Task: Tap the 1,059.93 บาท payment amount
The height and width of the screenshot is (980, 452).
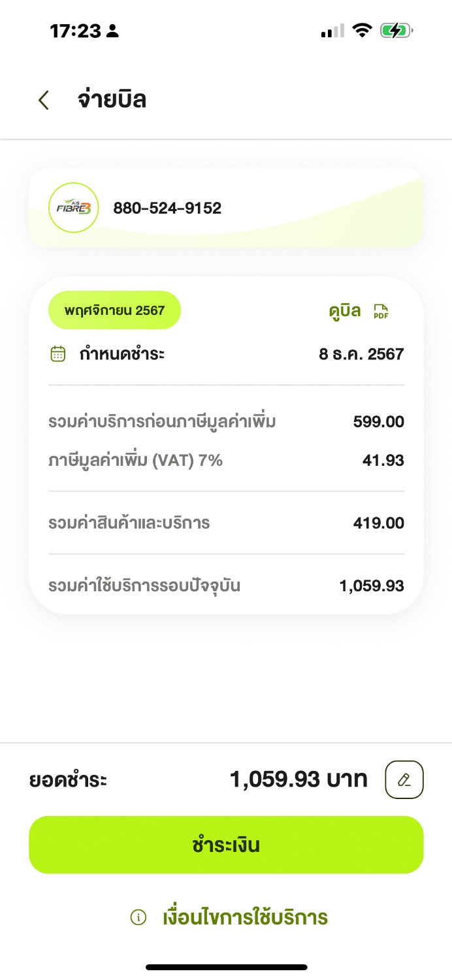Action: [x=299, y=779]
